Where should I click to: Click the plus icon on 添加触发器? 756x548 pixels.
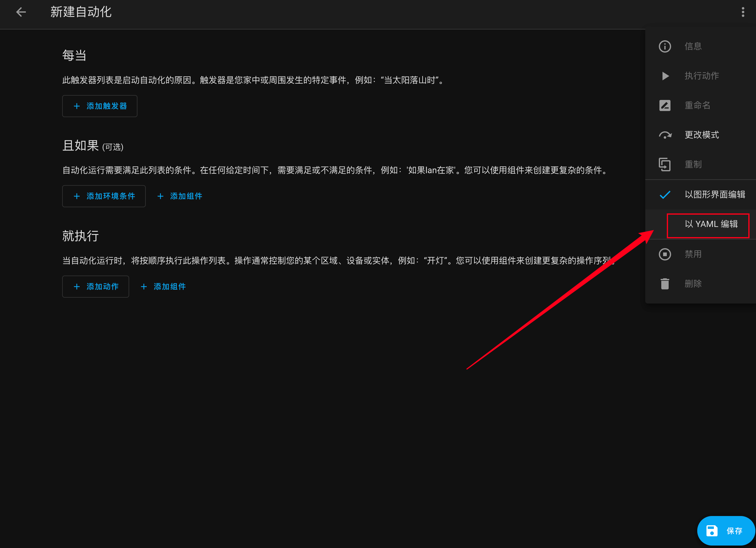point(77,106)
